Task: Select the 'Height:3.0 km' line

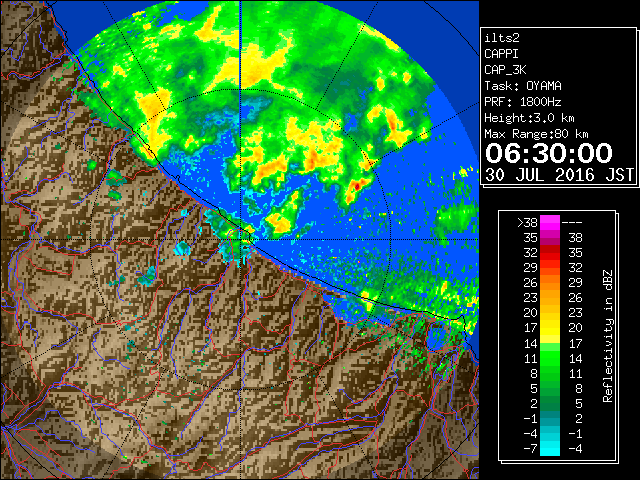Action: pos(529,118)
